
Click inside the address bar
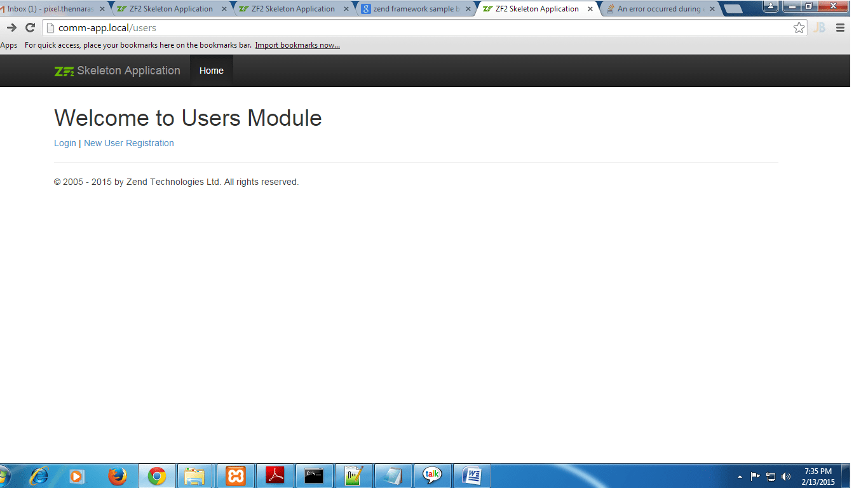254,28
